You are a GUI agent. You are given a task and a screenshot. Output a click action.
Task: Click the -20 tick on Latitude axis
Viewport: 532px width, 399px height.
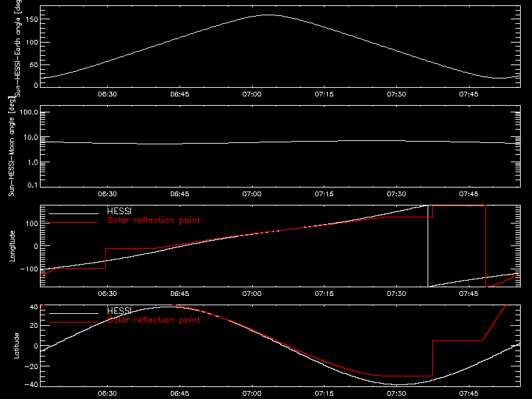(31, 366)
